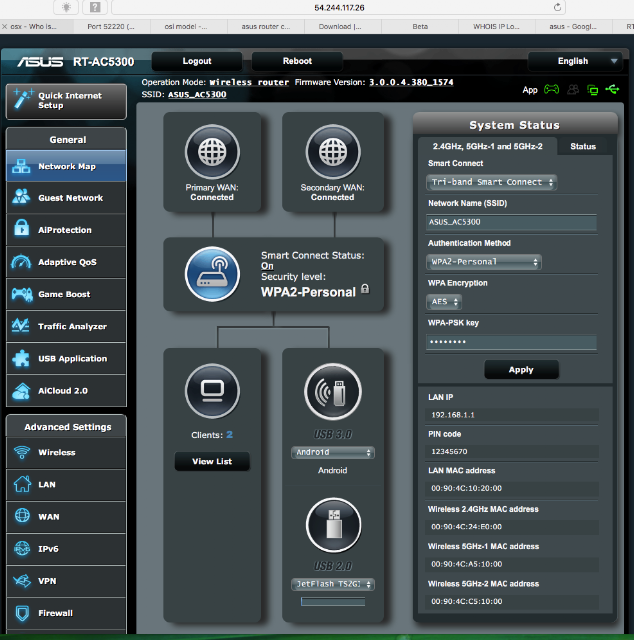Click the JetFlash storage usage bar
634x640 pixels.
click(x=333, y=601)
